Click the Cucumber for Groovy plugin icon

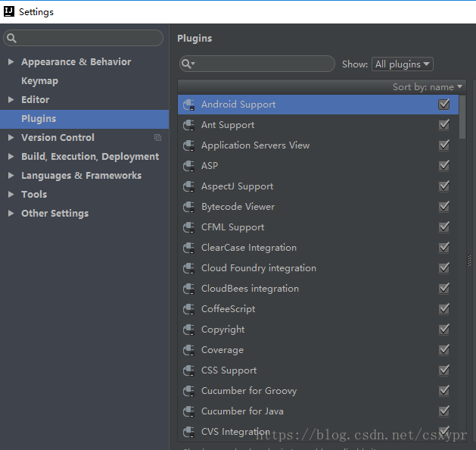(188, 391)
